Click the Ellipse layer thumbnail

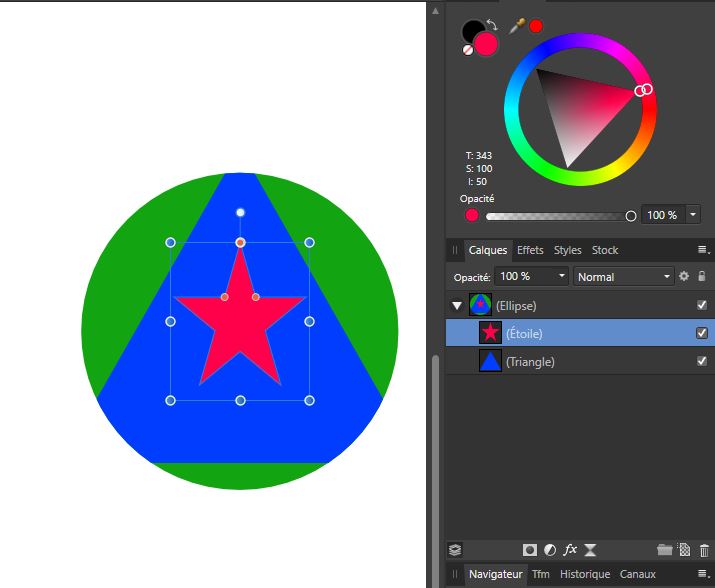pyautogui.click(x=480, y=305)
